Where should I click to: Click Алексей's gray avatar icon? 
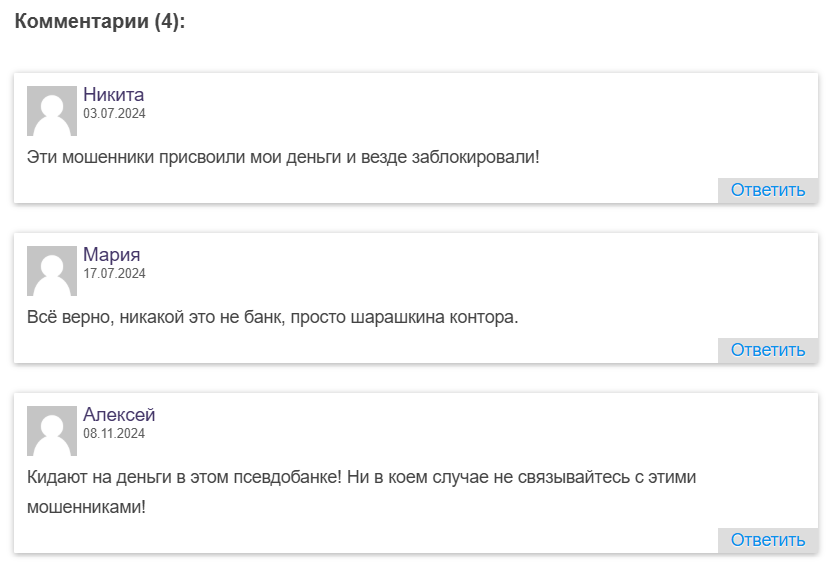(51, 431)
